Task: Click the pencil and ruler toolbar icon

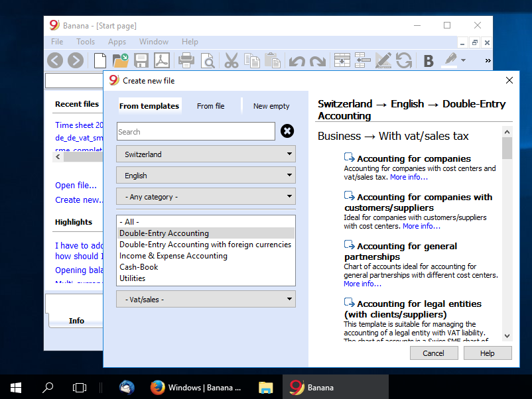Action: 383,60
